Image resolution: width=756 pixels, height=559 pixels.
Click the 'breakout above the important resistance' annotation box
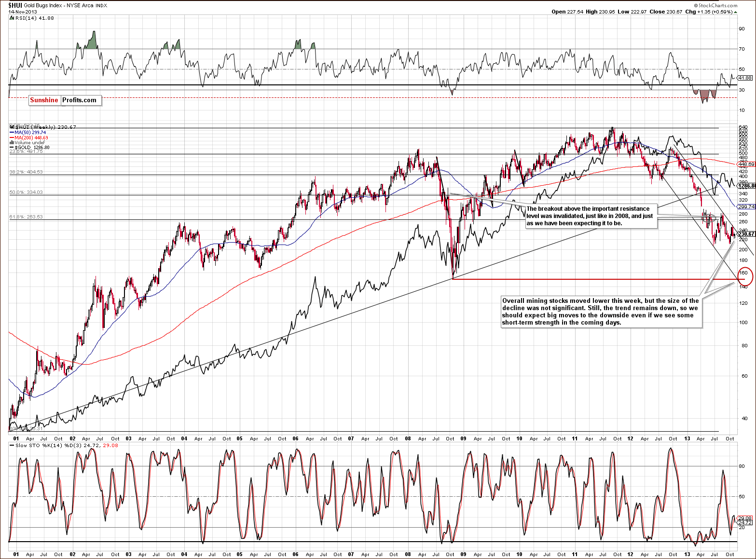(x=591, y=216)
